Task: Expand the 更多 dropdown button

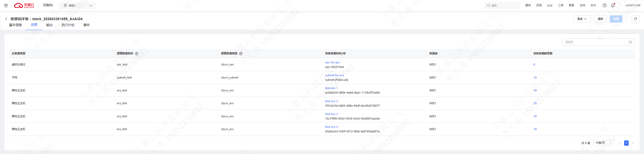Action: click(x=582, y=19)
